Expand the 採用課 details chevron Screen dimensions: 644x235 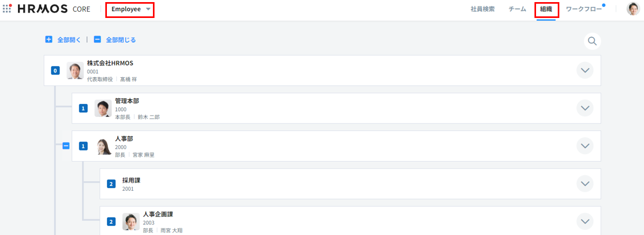coord(585,184)
